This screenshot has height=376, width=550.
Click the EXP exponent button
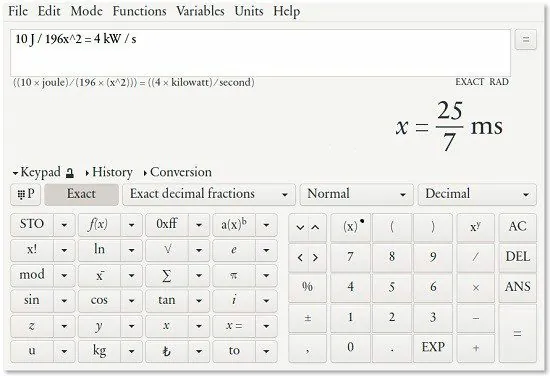point(433,348)
